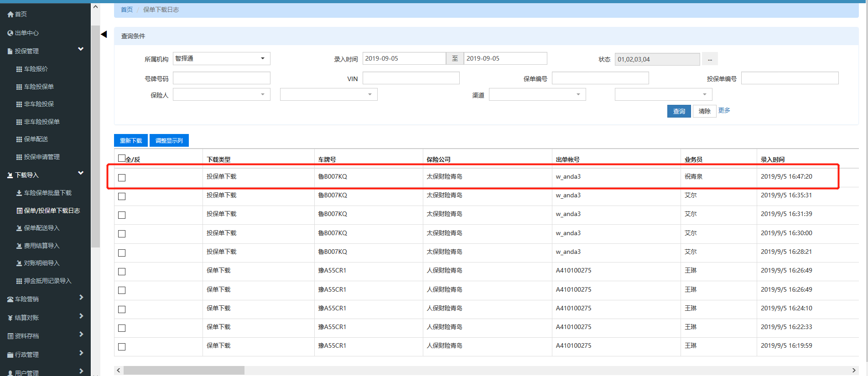This screenshot has height=376, width=868.
Task: Click the home icon in sidebar
Action: pyautogui.click(x=10, y=15)
